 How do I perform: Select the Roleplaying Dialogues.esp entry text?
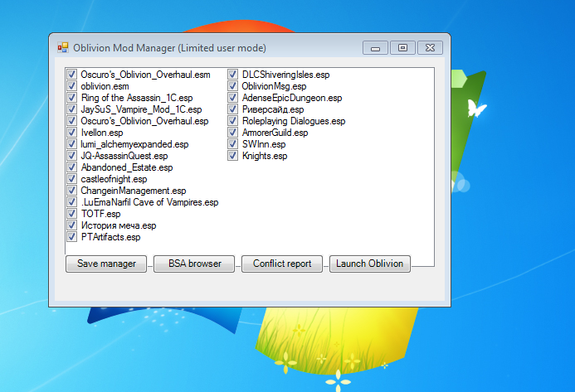pos(294,121)
